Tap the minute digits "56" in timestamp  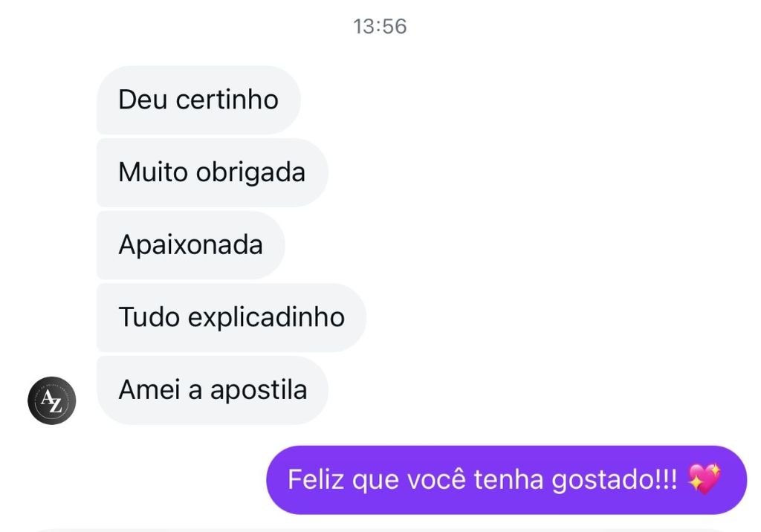click(x=395, y=27)
